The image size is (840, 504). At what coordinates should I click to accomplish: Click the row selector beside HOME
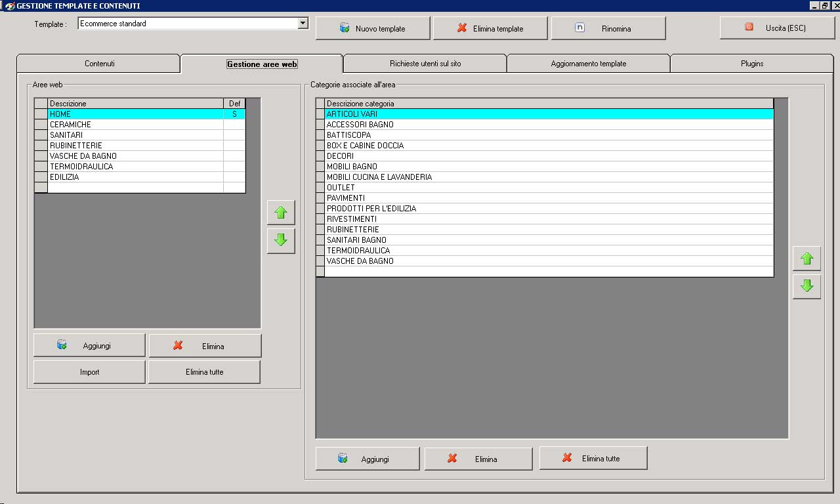tap(41, 114)
